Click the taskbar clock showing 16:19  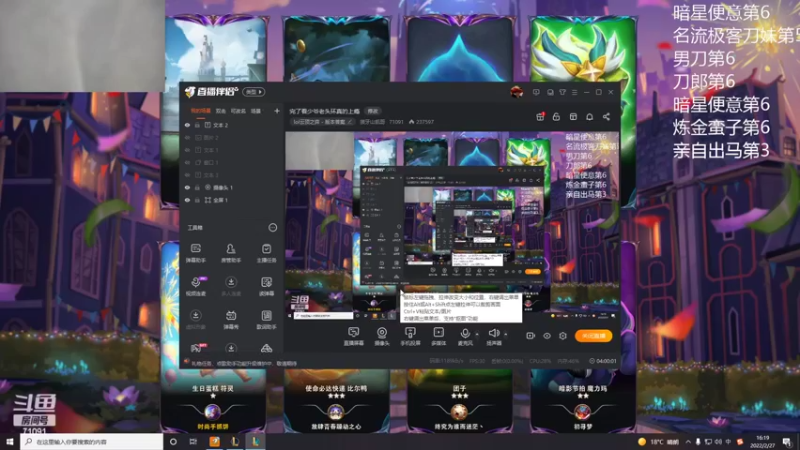(763, 441)
